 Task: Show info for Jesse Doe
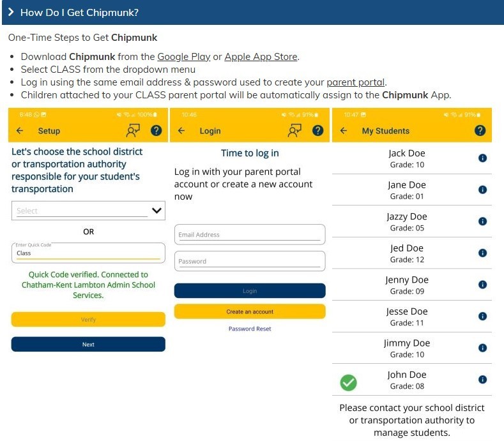click(x=482, y=316)
